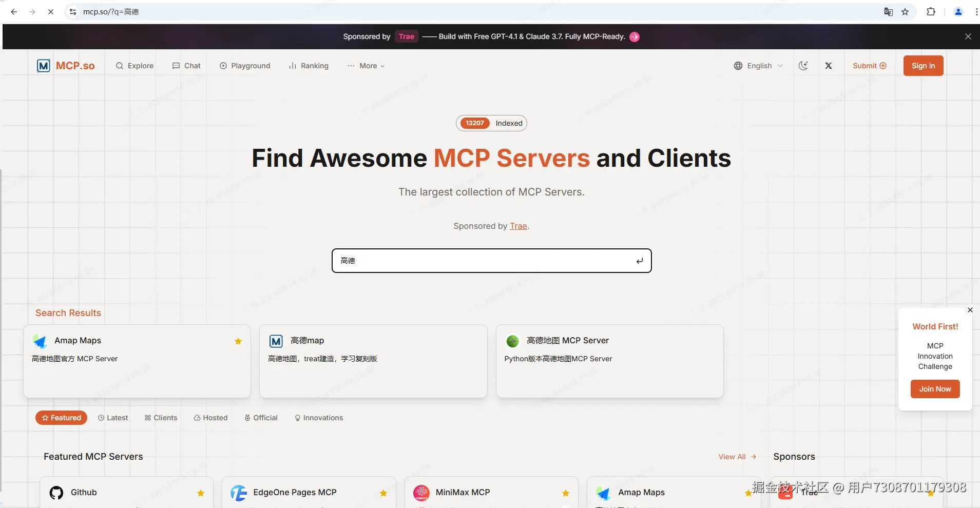Open the 高德map result card
Screen dimensions: 980x508
[373, 361]
